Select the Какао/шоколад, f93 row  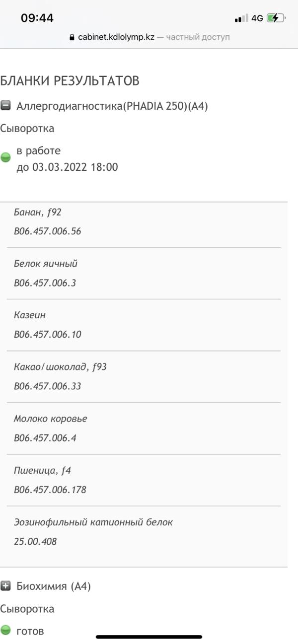[144, 377]
